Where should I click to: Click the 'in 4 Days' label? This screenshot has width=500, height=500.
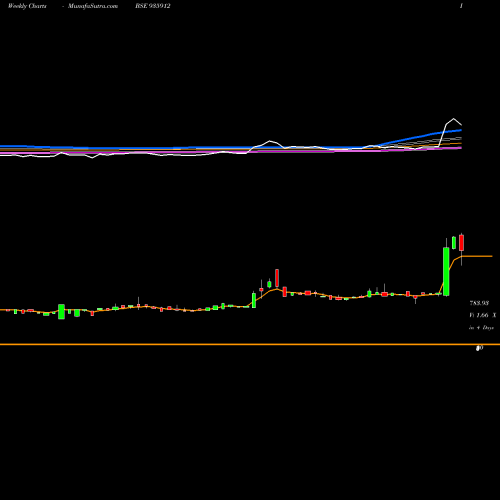click(x=481, y=328)
